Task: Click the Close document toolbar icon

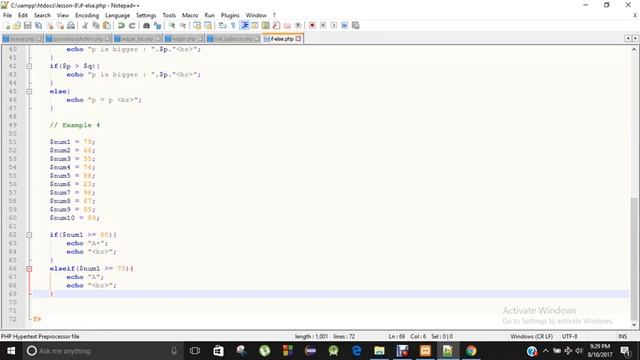Action: pos(49,25)
